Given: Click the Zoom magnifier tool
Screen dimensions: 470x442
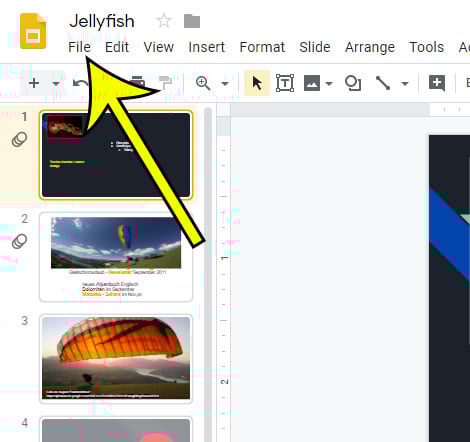Looking at the screenshot, I should click(203, 83).
